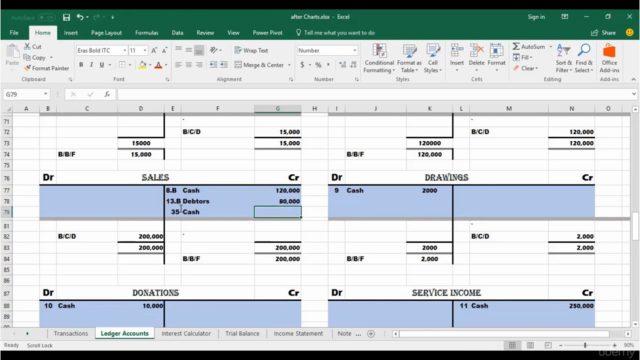Select the Format Painter brush

[x=46, y=68]
